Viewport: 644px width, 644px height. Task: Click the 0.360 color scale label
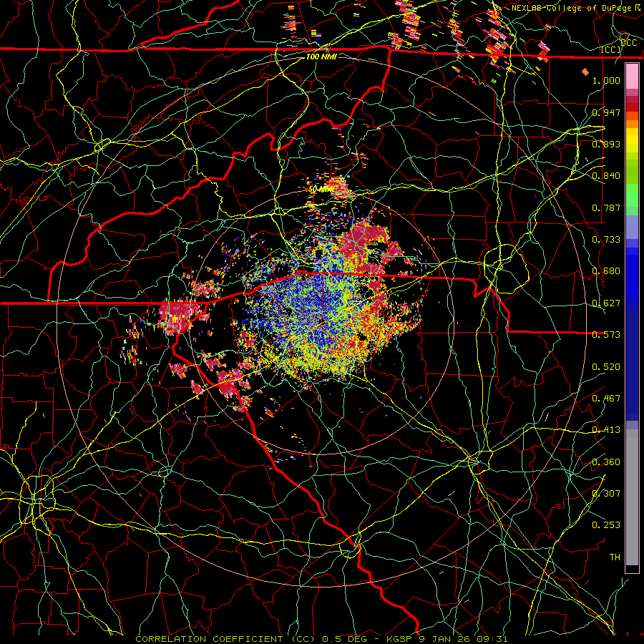pyautogui.click(x=606, y=462)
